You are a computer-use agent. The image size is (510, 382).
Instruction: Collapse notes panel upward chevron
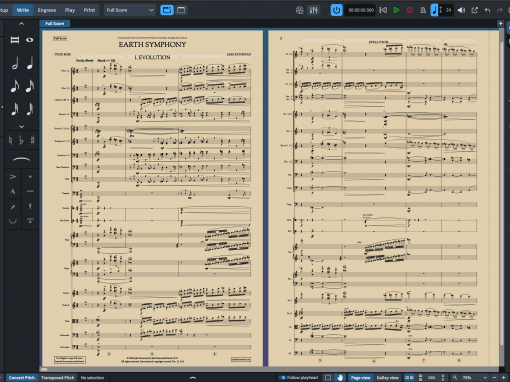pyautogui.click(x=21, y=24)
